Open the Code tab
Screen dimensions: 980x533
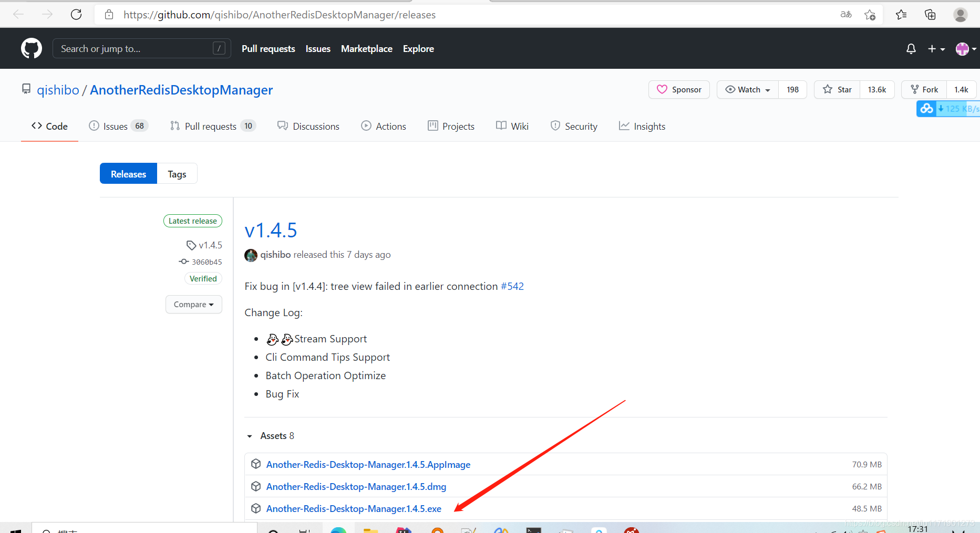(49, 127)
